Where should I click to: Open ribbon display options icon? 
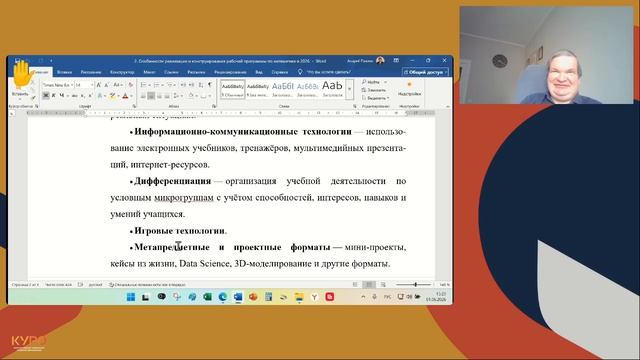tap(396, 60)
